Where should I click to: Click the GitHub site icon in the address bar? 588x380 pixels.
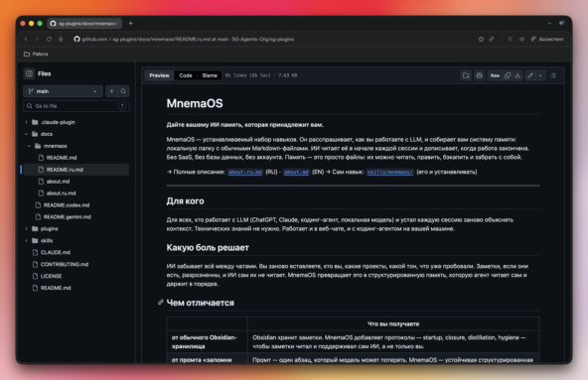pyautogui.click(x=76, y=39)
